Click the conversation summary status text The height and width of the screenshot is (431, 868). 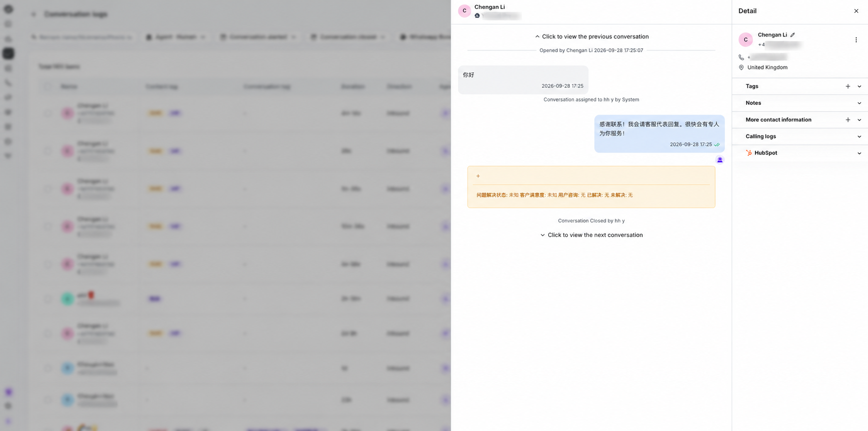[x=554, y=195]
